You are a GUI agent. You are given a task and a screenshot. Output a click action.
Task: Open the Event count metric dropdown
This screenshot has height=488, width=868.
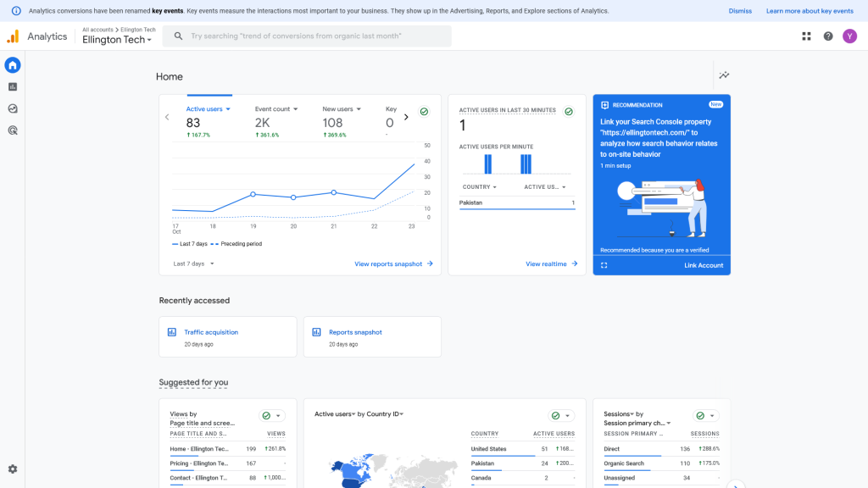point(276,109)
